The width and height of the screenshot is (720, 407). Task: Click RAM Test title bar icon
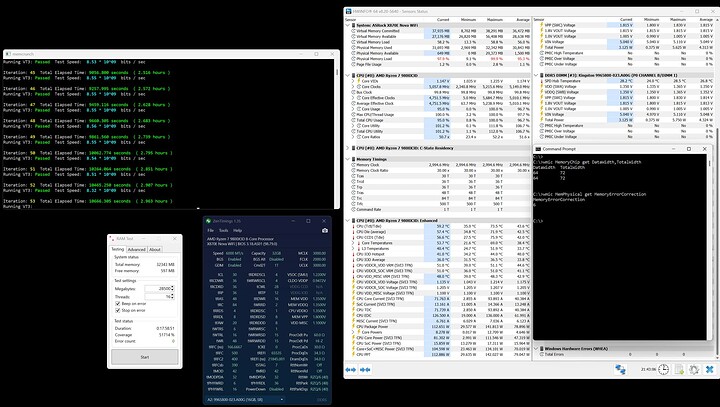click(x=112, y=238)
